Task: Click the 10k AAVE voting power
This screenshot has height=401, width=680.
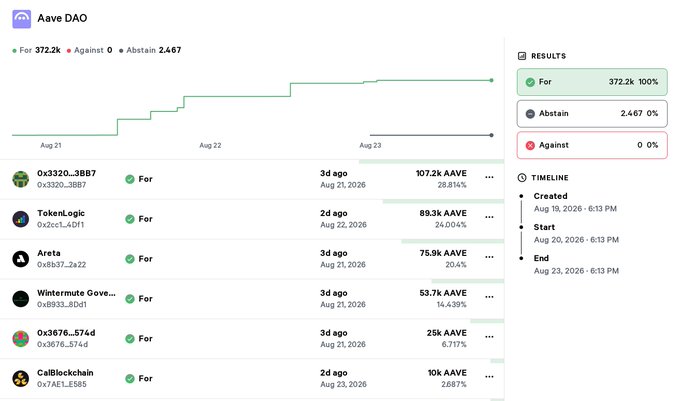Action: tap(447, 373)
